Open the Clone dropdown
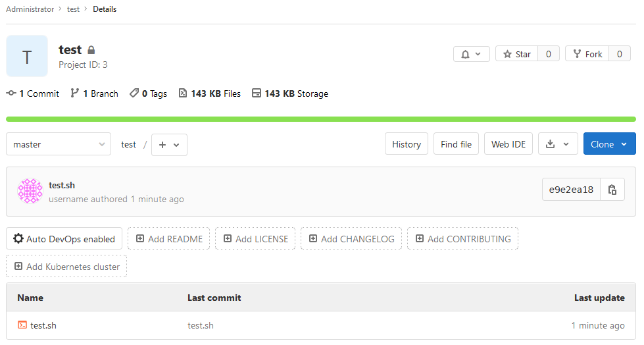Viewport: 644px width, 345px height. 609,144
